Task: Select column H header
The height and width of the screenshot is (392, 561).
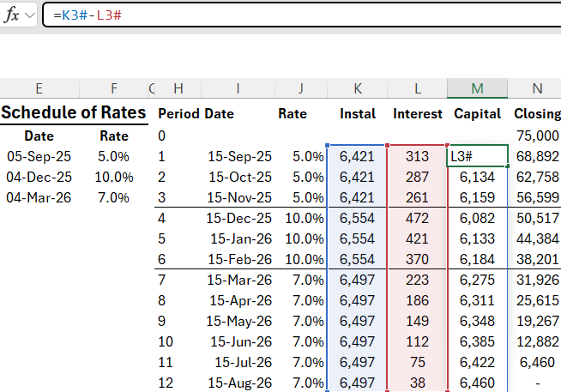Action: [x=178, y=88]
